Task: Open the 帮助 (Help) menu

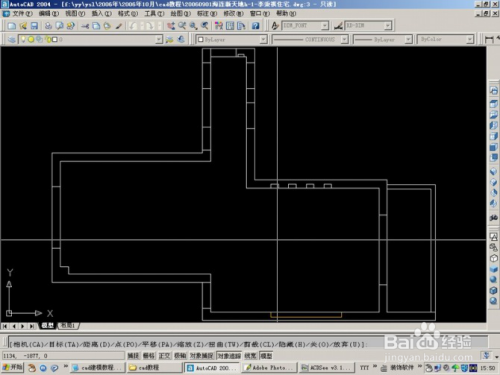Action: [x=286, y=14]
